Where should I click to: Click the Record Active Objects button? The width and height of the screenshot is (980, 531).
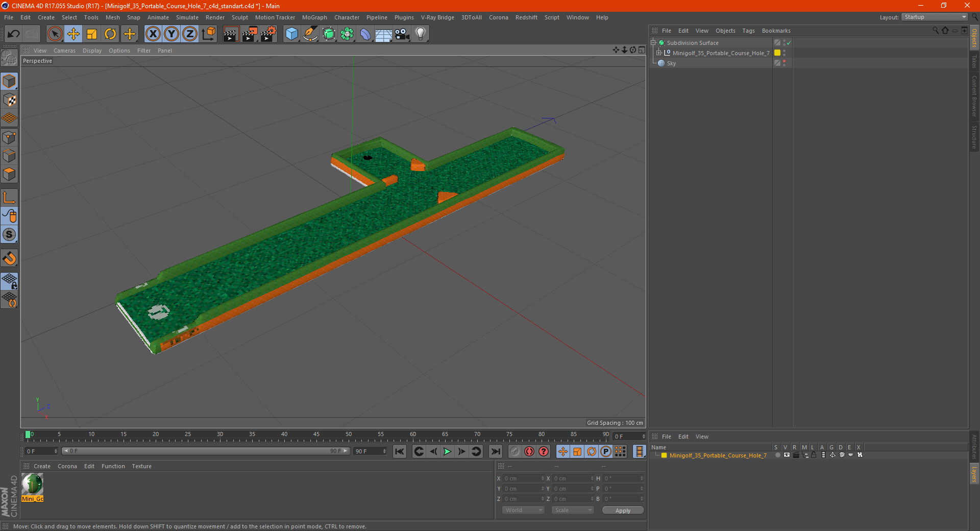[515, 451]
